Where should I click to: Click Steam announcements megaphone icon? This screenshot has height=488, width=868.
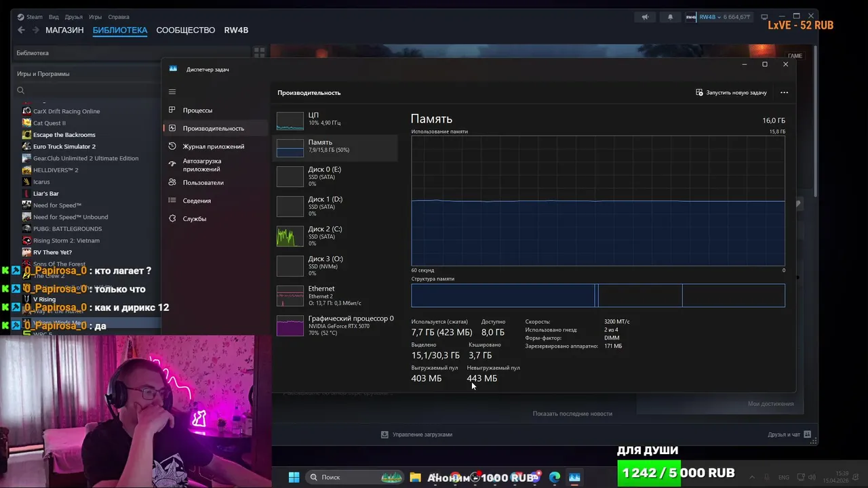point(646,17)
